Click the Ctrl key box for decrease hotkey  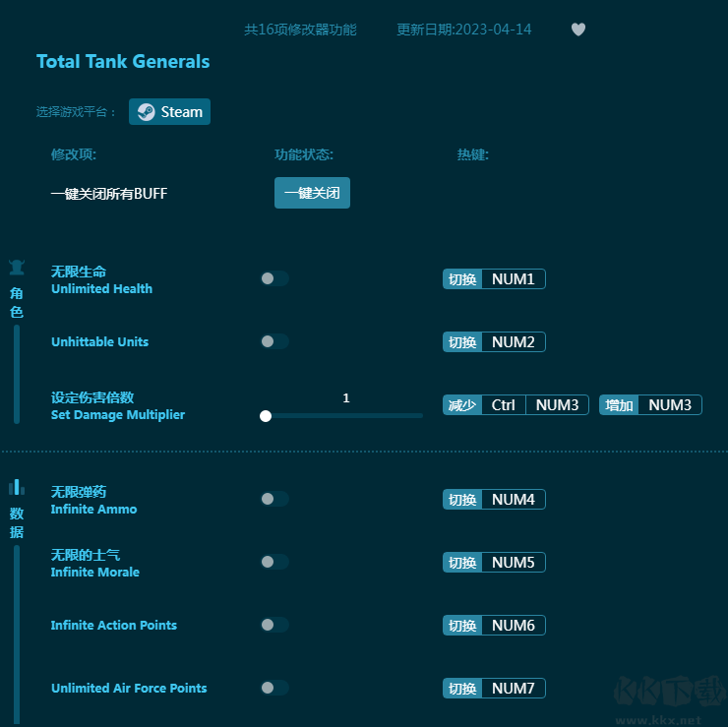(503, 405)
